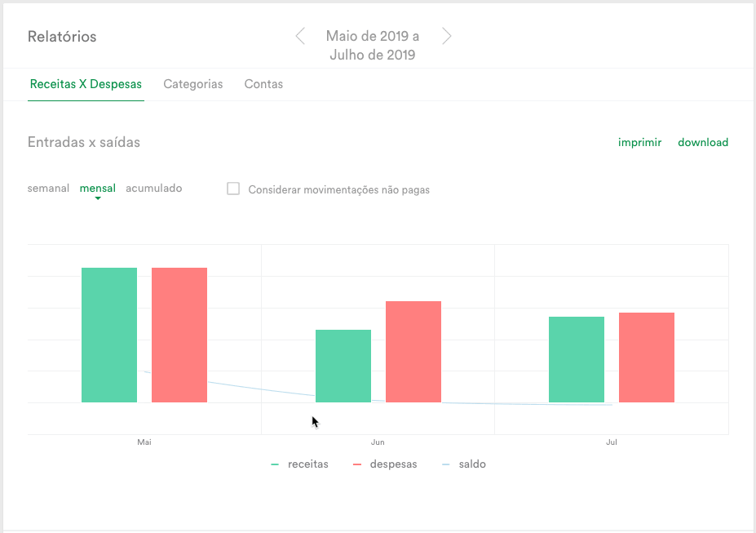Select the semanal view option
756x533 pixels.
[x=48, y=188]
